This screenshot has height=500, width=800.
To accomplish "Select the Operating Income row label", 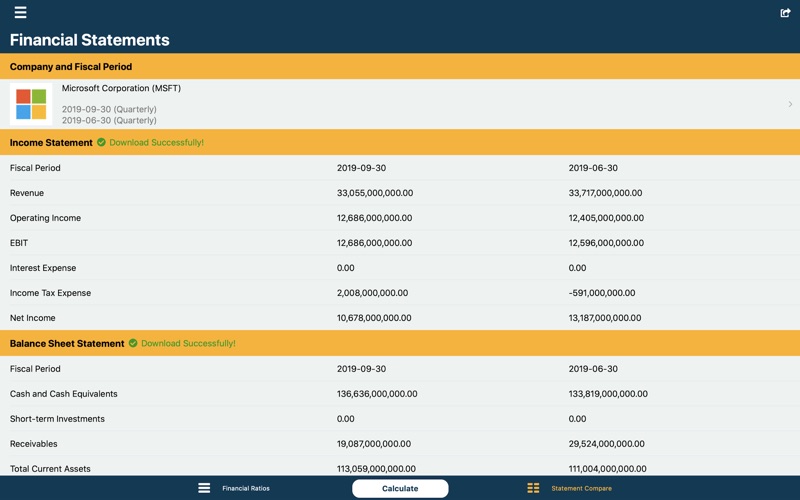I will (x=45, y=218).
